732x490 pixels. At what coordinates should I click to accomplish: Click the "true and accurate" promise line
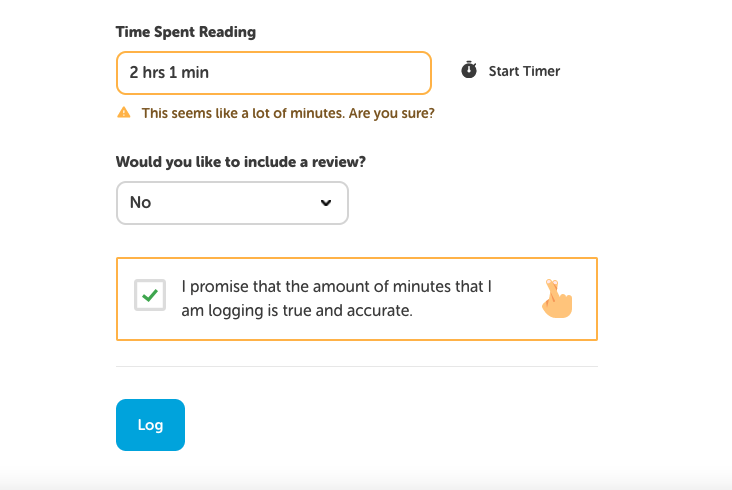(296, 311)
